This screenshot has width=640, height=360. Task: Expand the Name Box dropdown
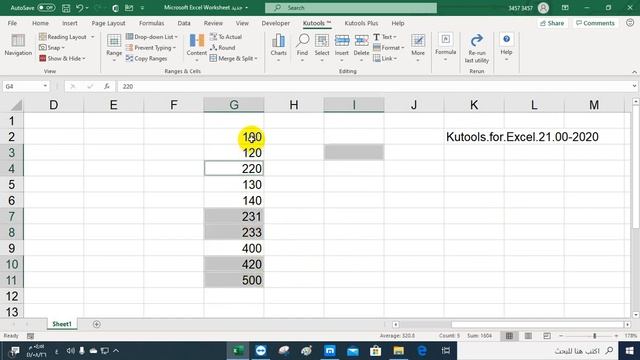45,86
